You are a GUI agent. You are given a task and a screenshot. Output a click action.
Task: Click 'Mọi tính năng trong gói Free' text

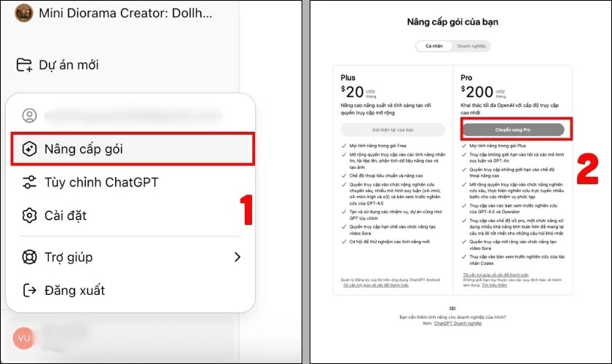pyautogui.click(x=378, y=146)
